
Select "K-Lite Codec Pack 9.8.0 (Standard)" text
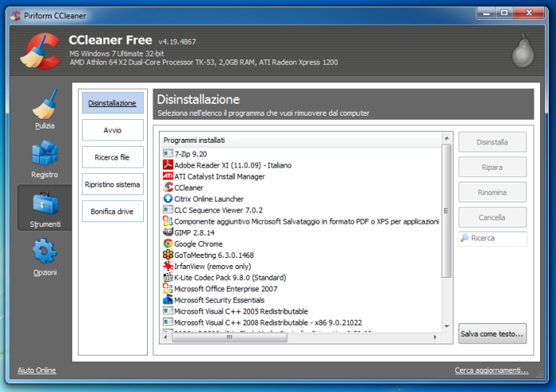[x=230, y=278]
